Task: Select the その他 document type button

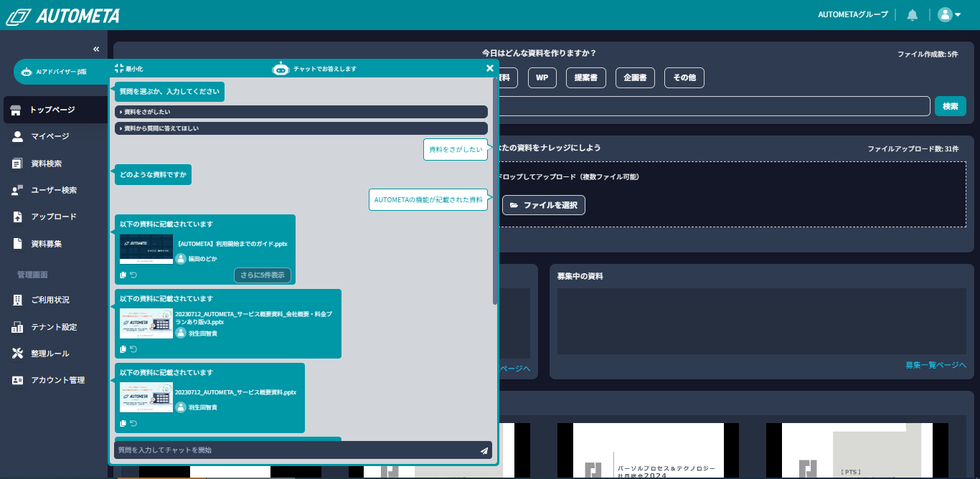Action: [684, 77]
